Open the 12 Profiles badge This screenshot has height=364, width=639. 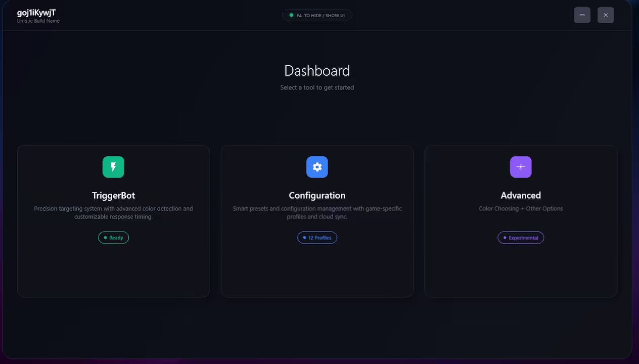[x=317, y=238]
